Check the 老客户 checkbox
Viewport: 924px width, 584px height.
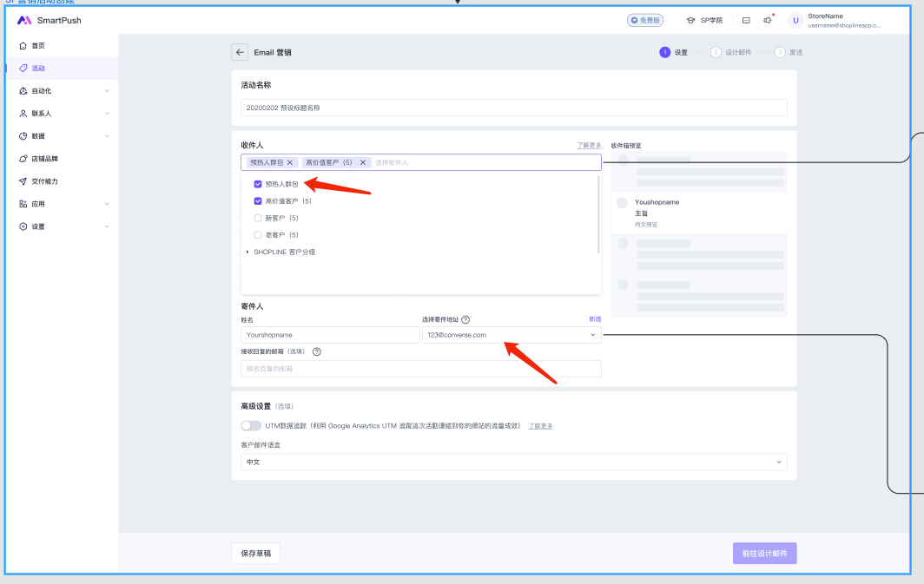(x=258, y=235)
